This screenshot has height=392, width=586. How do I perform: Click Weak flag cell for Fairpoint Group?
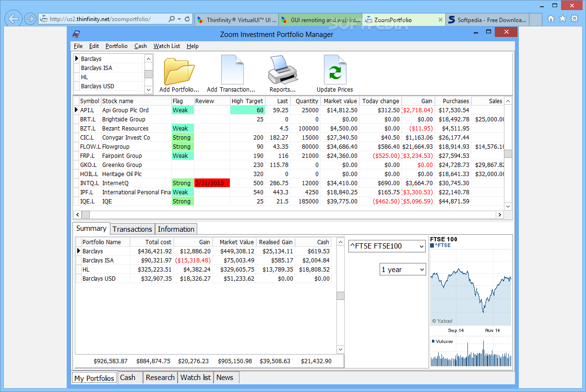[x=183, y=155]
